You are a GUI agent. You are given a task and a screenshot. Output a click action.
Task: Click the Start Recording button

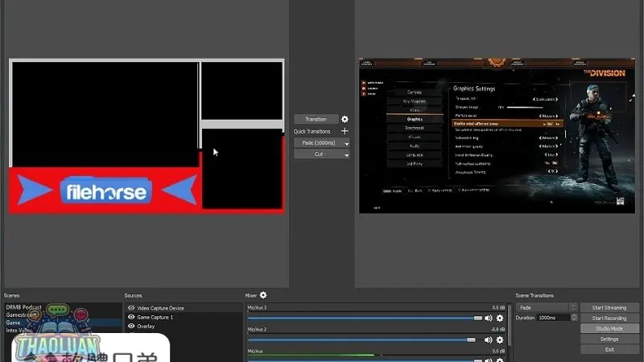coord(609,318)
